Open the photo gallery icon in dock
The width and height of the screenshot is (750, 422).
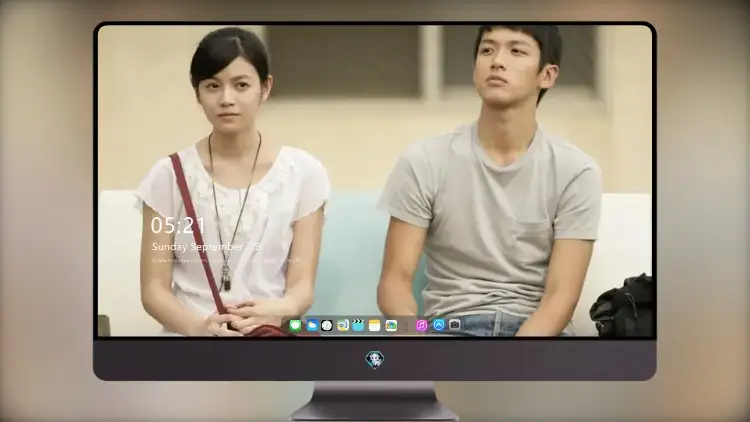391,325
